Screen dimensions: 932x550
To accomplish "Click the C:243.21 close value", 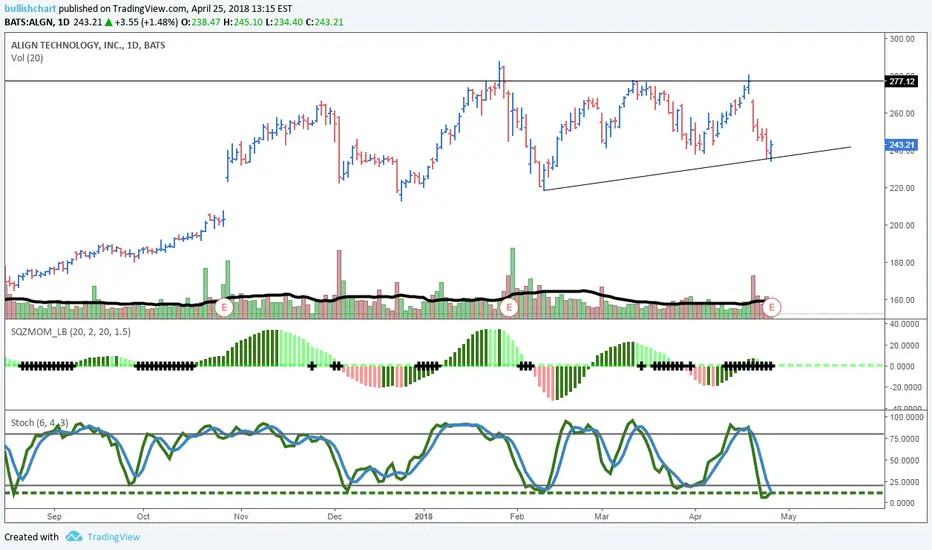I will tap(324, 22).
